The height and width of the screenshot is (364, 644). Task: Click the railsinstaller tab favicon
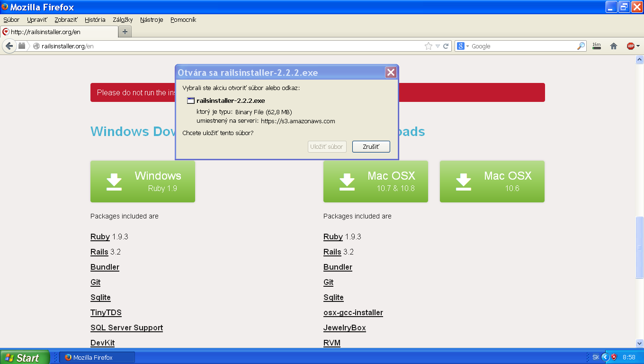click(x=6, y=32)
